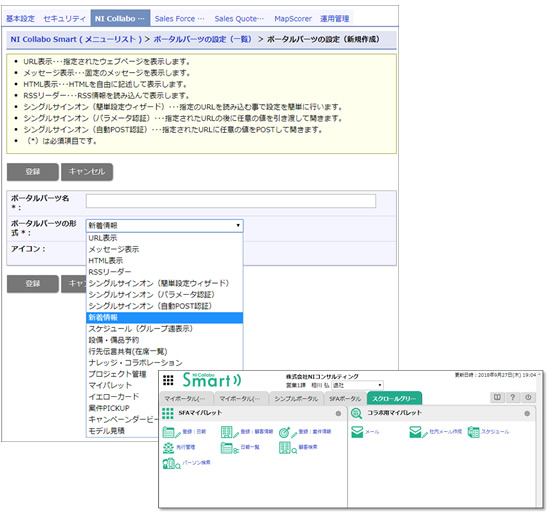The image size is (548, 513).
Task: Select シングルサインオン（自動POST認証）option
Action: 164,306
